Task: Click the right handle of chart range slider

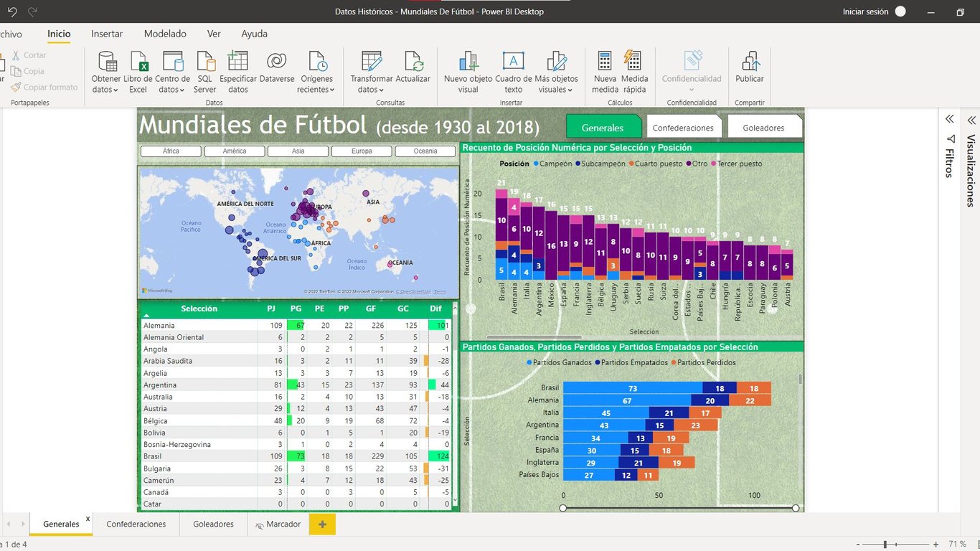Action: pos(796,508)
